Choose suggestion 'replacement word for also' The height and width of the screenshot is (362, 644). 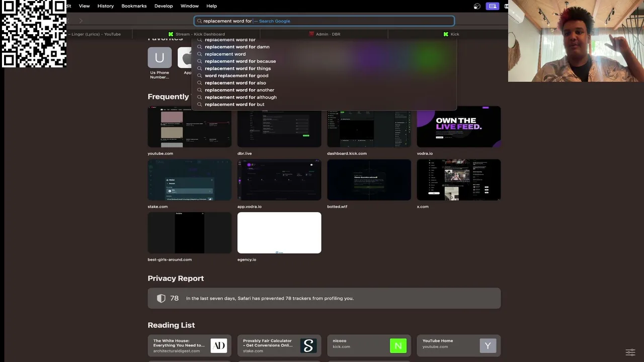(325, 83)
